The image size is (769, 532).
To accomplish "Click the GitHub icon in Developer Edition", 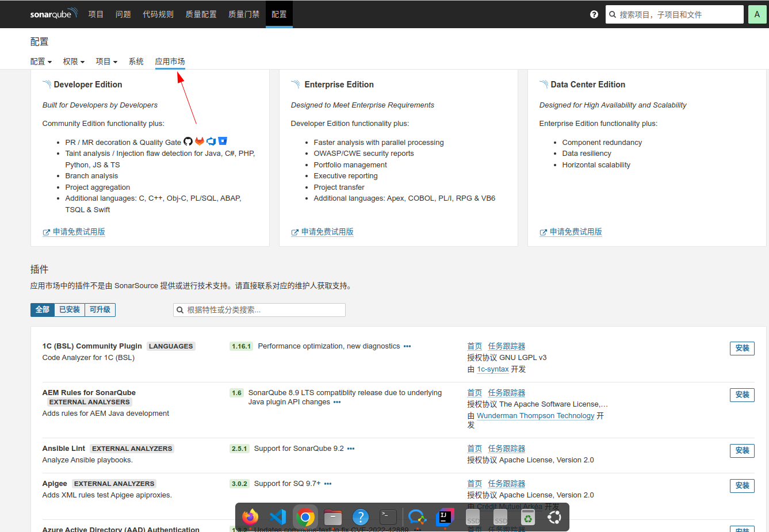I will [x=188, y=141].
